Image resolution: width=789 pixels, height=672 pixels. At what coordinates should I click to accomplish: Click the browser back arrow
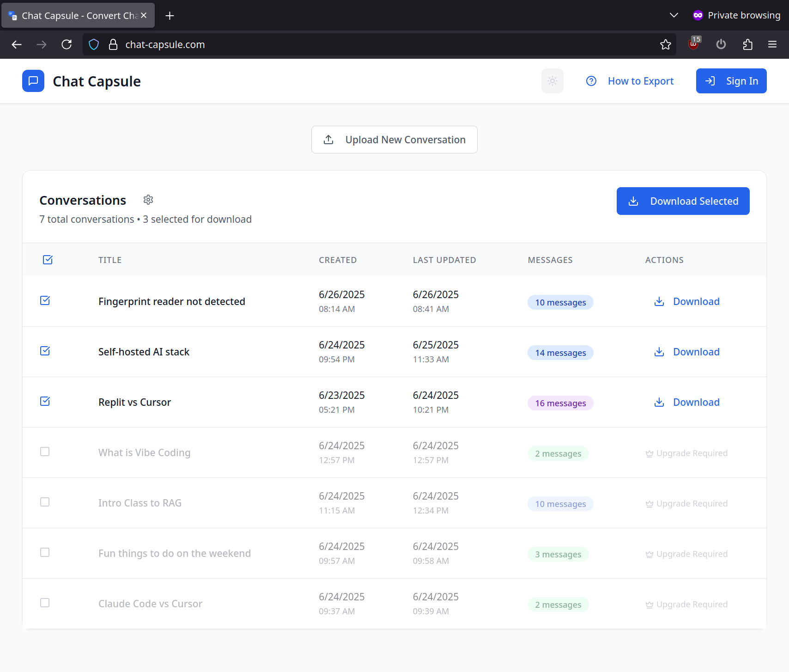click(x=17, y=44)
